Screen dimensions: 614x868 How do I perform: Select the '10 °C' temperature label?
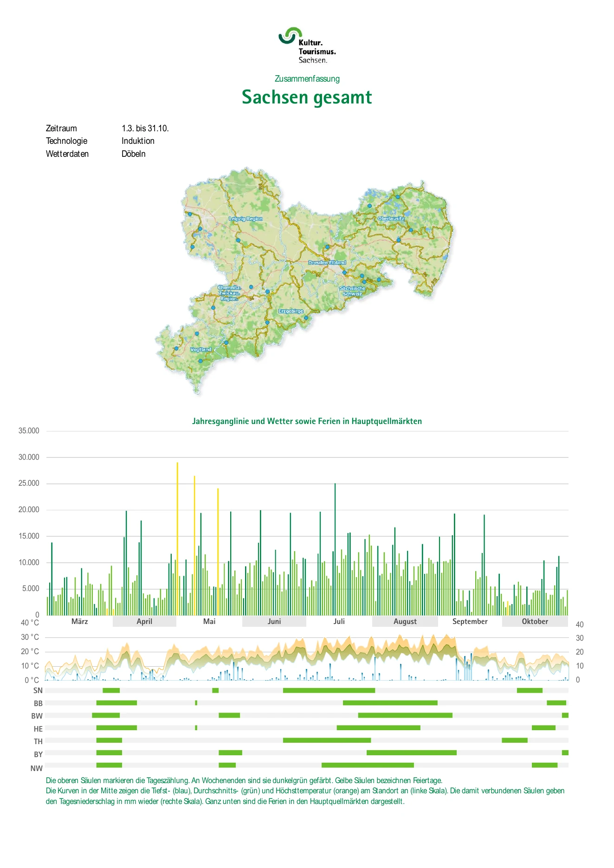[30, 666]
